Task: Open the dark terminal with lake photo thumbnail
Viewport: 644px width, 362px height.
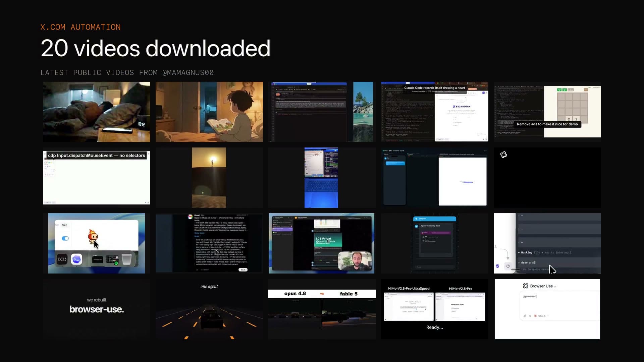Action: coord(322,112)
